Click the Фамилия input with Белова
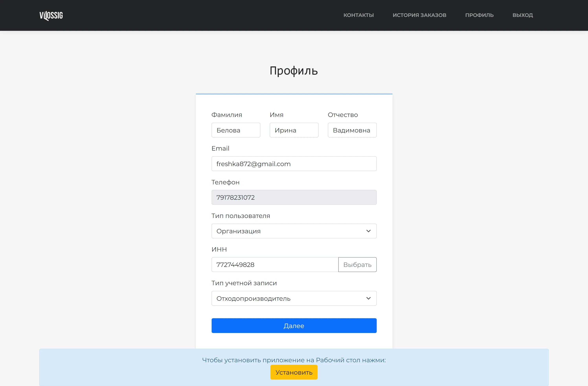This screenshot has height=386, width=588. point(236,130)
